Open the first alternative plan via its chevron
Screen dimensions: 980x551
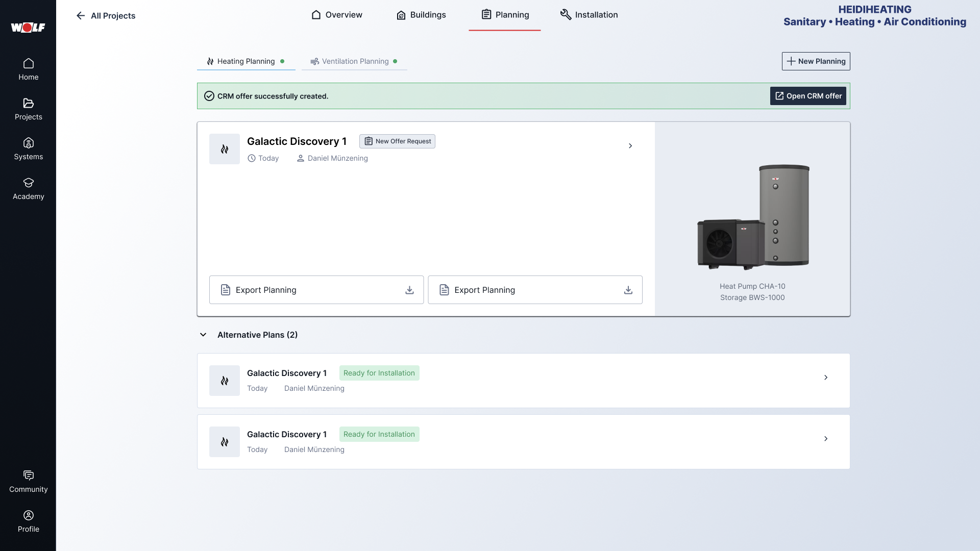tap(826, 378)
